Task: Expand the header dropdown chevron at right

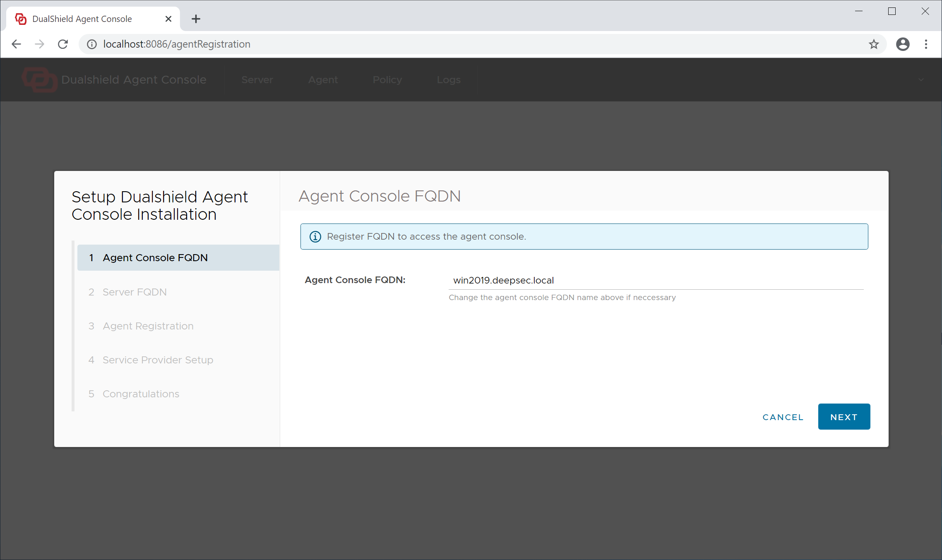Action: click(921, 79)
